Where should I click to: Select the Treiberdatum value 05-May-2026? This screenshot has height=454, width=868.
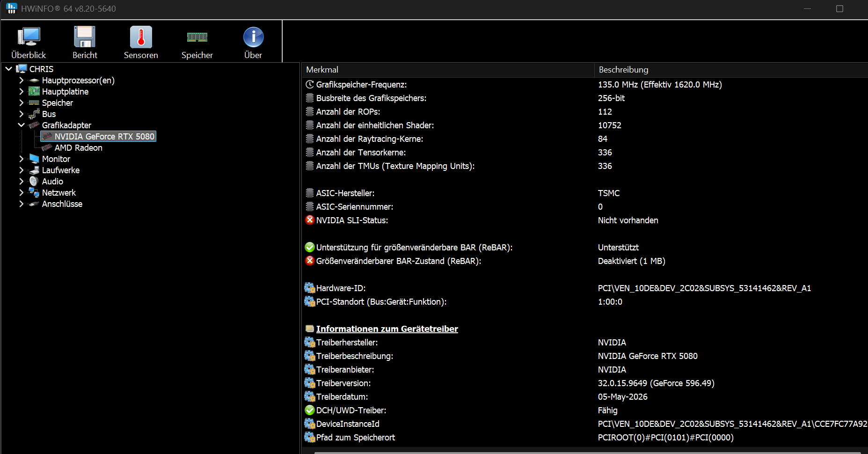click(622, 396)
